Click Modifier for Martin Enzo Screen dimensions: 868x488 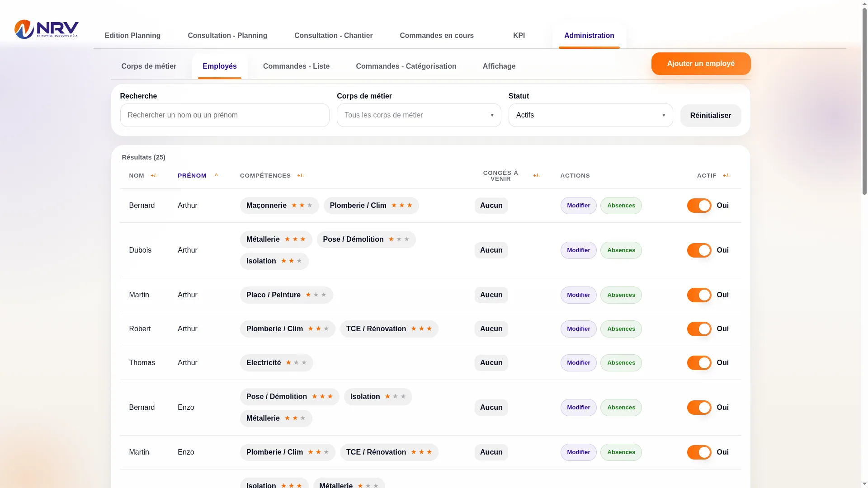coord(579,452)
